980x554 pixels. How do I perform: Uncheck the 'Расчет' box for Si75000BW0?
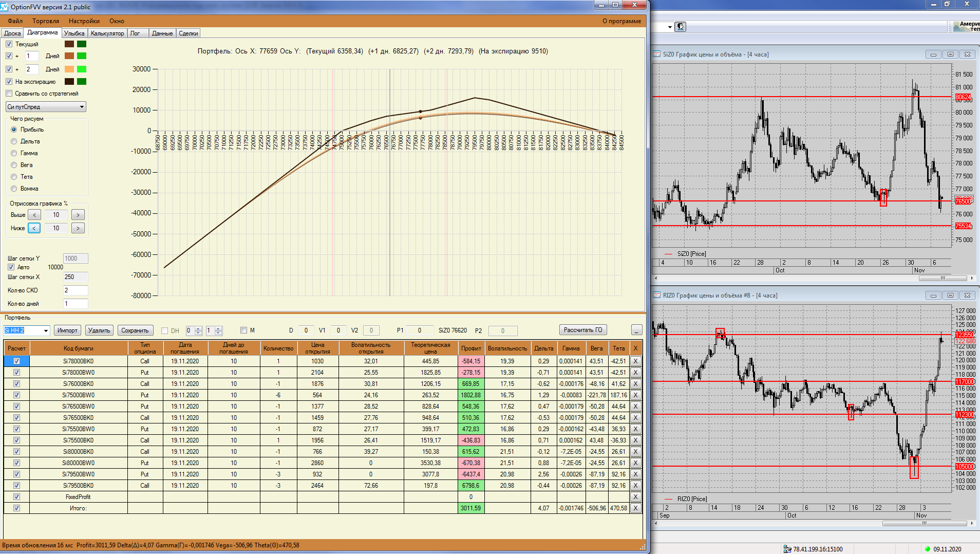(x=16, y=395)
